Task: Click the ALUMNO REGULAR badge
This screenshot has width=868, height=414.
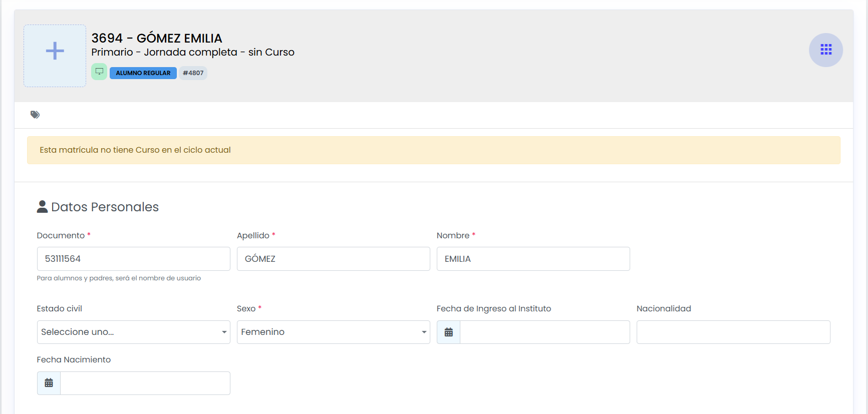Action: pyautogui.click(x=143, y=73)
